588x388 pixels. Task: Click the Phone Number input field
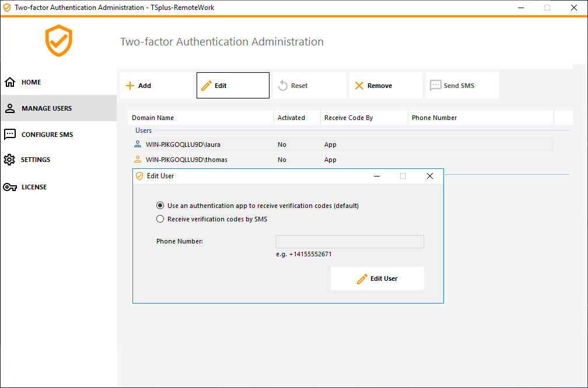point(349,242)
